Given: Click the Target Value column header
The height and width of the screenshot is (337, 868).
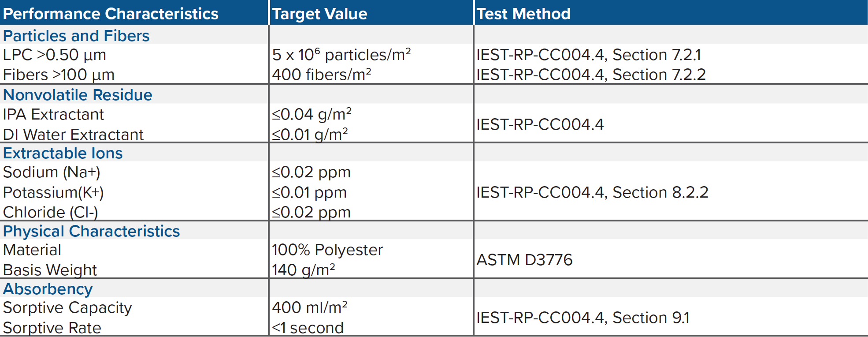Looking at the screenshot, I should (319, 14).
